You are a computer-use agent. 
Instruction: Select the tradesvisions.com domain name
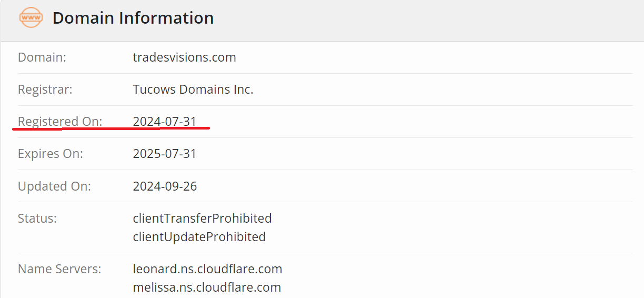click(184, 57)
